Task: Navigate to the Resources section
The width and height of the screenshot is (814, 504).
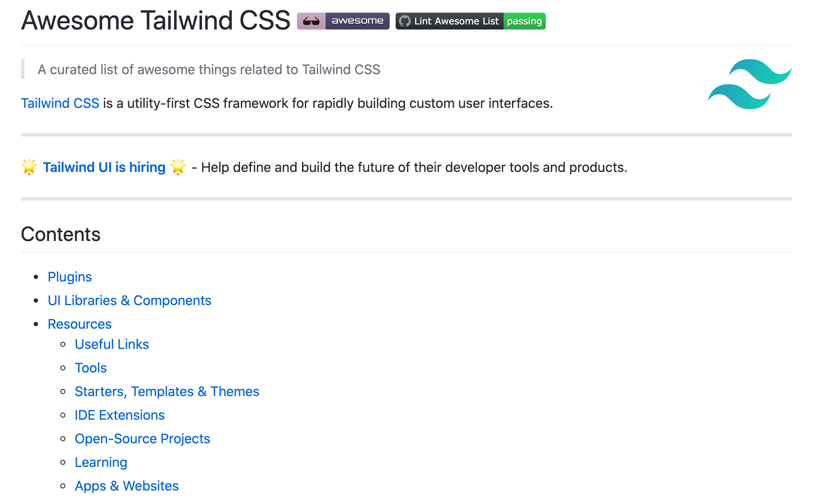Action: pyautogui.click(x=79, y=324)
